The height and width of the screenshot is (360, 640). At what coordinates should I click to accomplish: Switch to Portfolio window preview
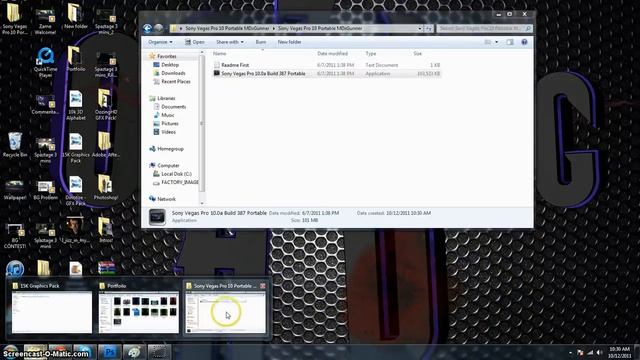[138, 309]
